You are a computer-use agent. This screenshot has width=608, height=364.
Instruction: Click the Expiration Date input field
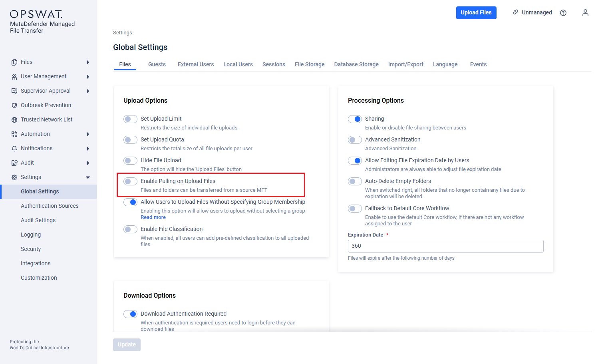click(x=445, y=246)
